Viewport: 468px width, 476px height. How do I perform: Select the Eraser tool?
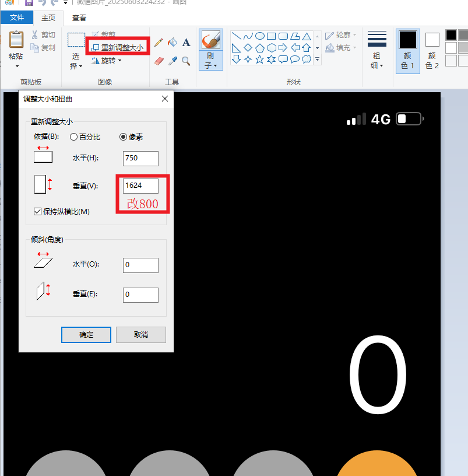point(159,61)
